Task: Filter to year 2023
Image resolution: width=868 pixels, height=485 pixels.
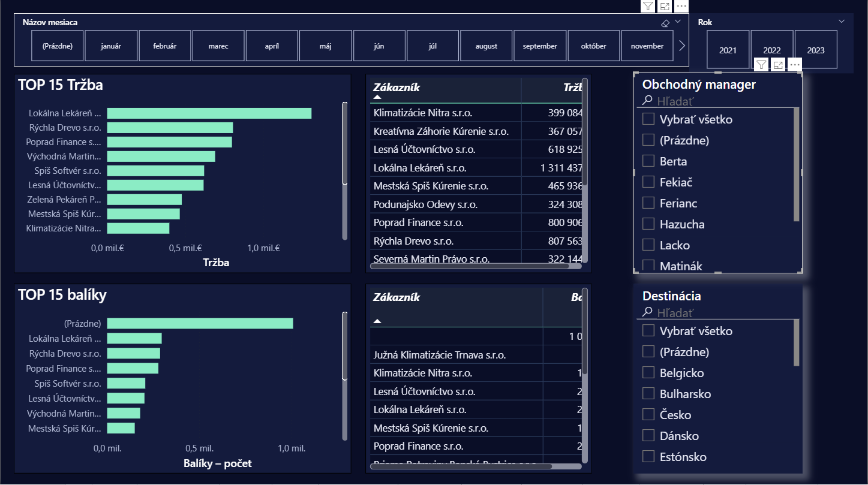Action: click(x=816, y=50)
